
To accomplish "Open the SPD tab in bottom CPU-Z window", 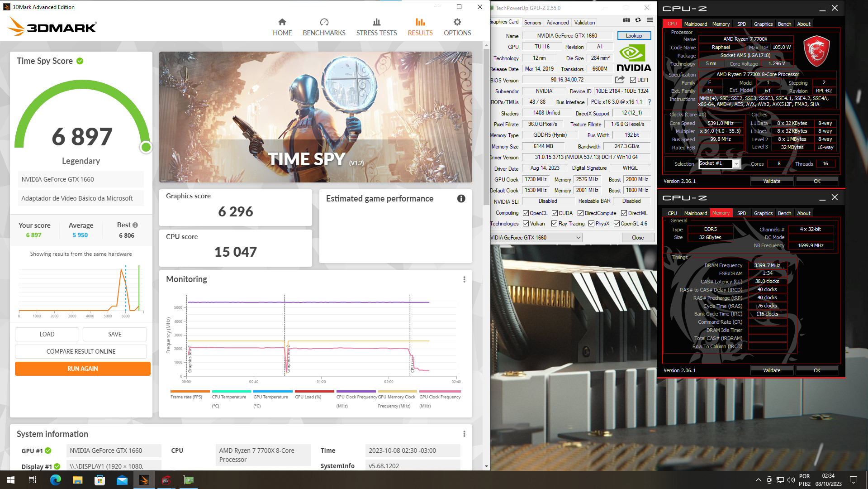I will coord(741,213).
